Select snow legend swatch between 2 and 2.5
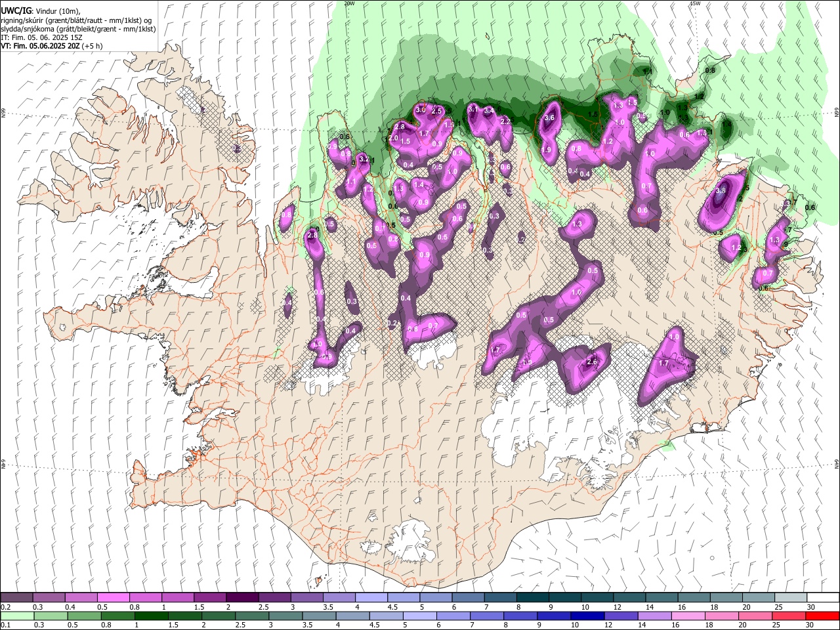Viewport: 840px width, 630px height. (x=242, y=597)
